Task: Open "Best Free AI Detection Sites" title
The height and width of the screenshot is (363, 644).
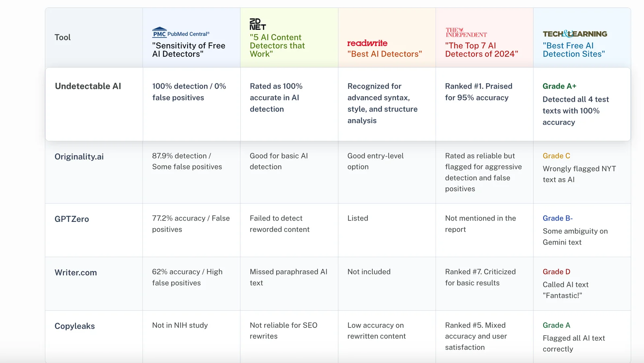Action: tap(574, 50)
